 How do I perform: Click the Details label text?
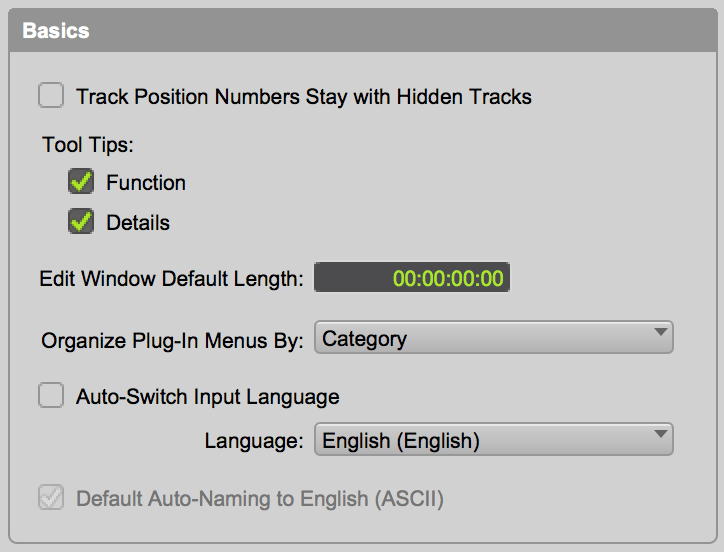click(x=138, y=223)
